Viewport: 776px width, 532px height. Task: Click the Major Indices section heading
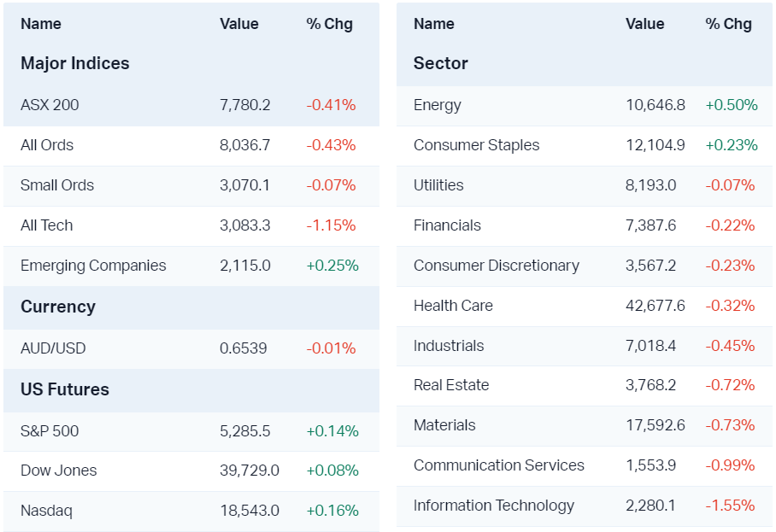pos(75,63)
